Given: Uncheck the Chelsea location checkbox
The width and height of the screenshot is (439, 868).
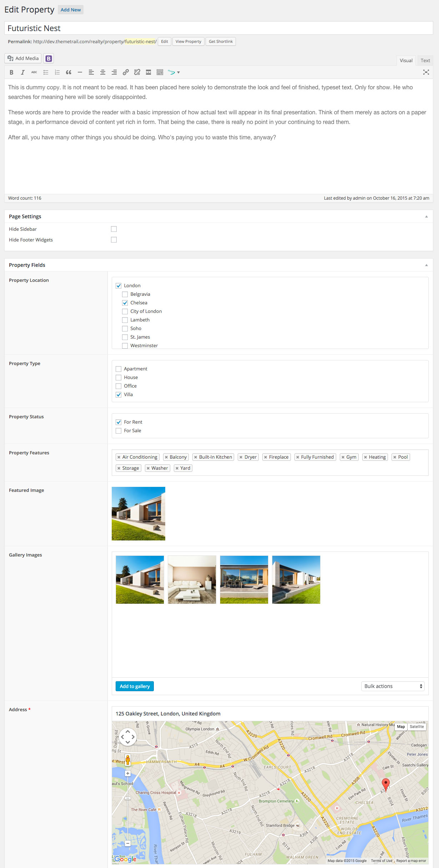Looking at the screenshot, I should 125,303.
